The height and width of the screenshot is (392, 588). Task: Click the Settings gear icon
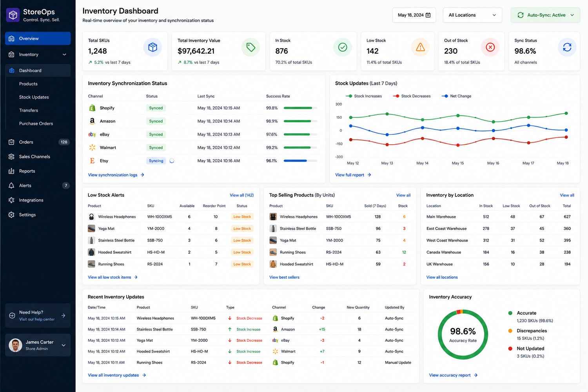[x=11, y=215]
